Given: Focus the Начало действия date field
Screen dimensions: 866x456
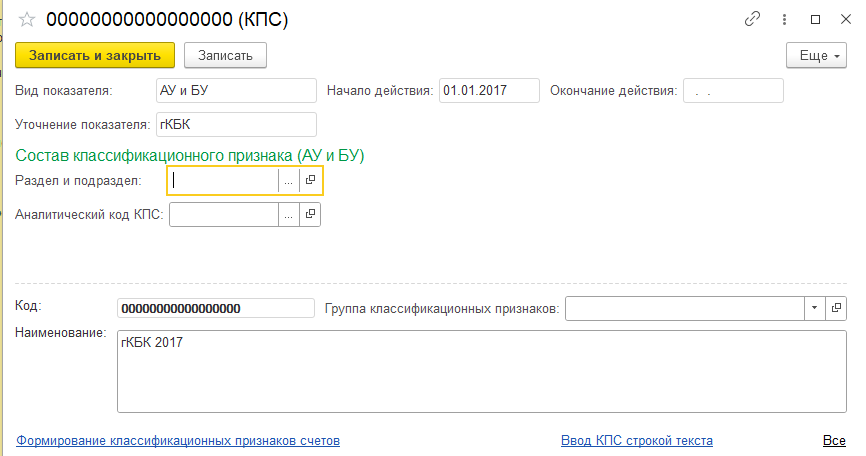Looking at the screenshot, I should click(489, 91).
